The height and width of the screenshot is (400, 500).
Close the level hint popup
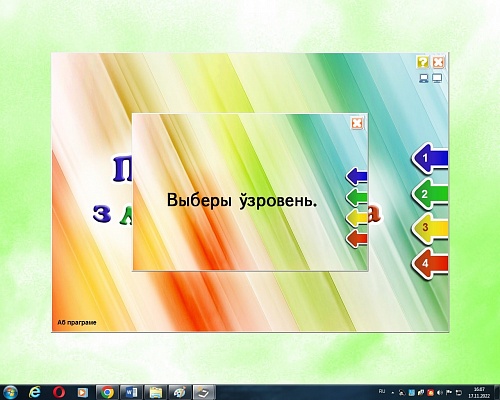[357, 123]
